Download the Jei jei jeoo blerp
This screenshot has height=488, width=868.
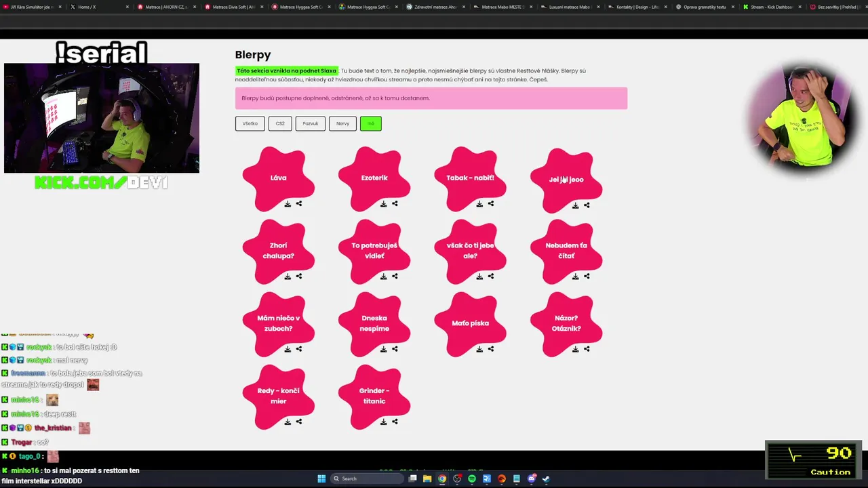click(576, 205)
